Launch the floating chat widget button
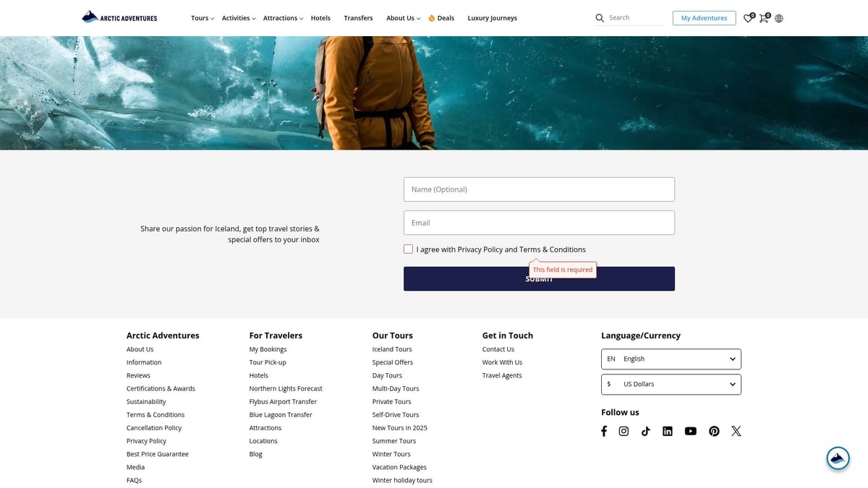Viewport: 868px width, 488px height. click(838, 458)
